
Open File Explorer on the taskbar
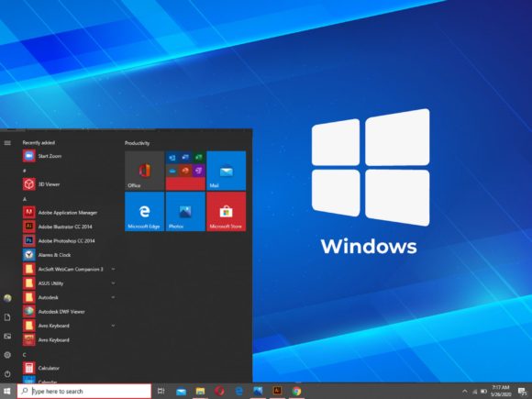(201, 391)
